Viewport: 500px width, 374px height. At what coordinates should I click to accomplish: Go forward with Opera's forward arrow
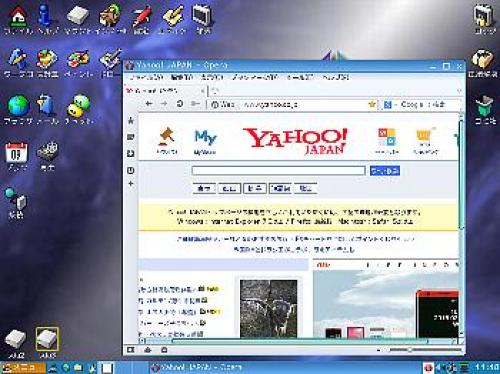tap(164, 104)
